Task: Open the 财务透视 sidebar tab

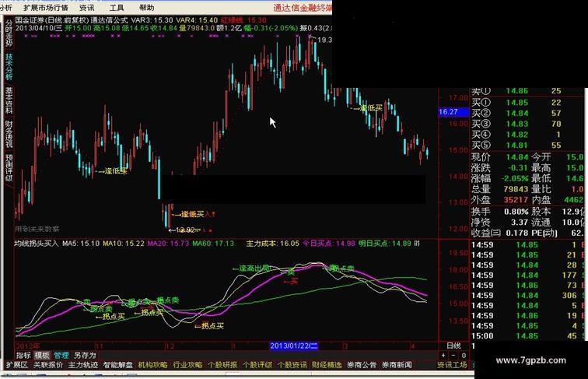Action: [x=9, y=134]
